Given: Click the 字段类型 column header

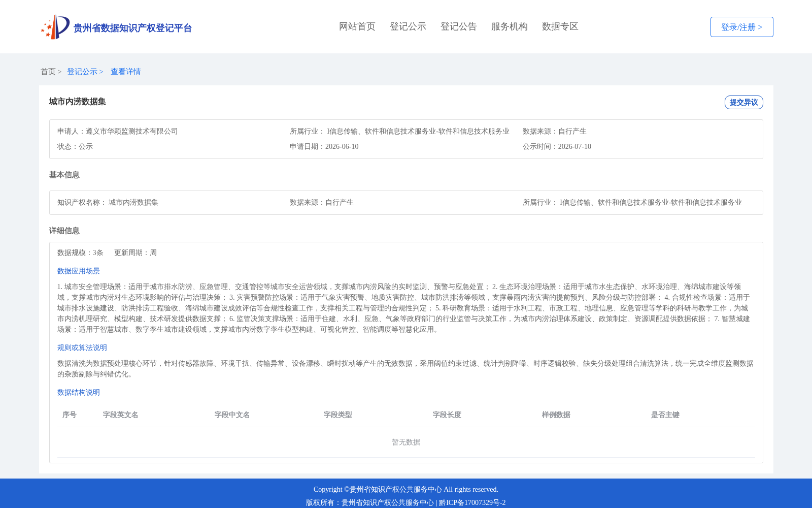Looking at the screenshot, I should coord(338,415).
